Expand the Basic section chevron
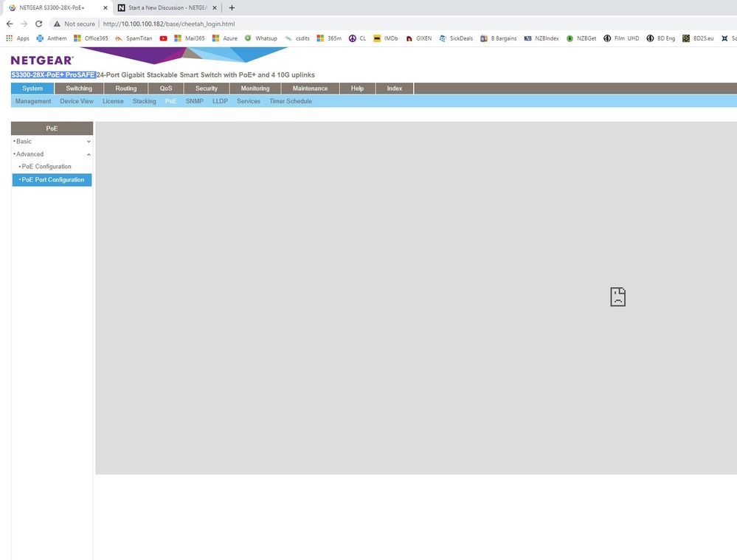 [x=89, y=142]
